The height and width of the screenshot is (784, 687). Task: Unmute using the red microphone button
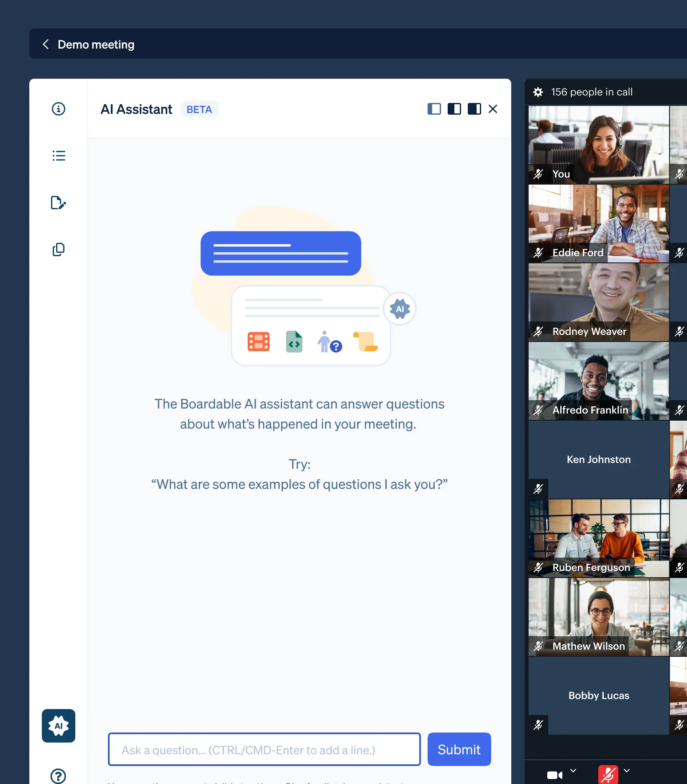point(608,774)
